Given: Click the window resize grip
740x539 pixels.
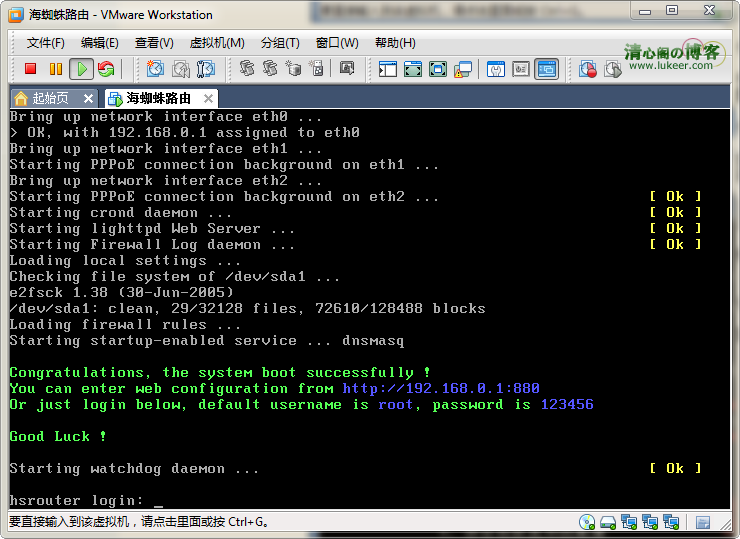Looking at the screenshot, I should coord(725,524).
